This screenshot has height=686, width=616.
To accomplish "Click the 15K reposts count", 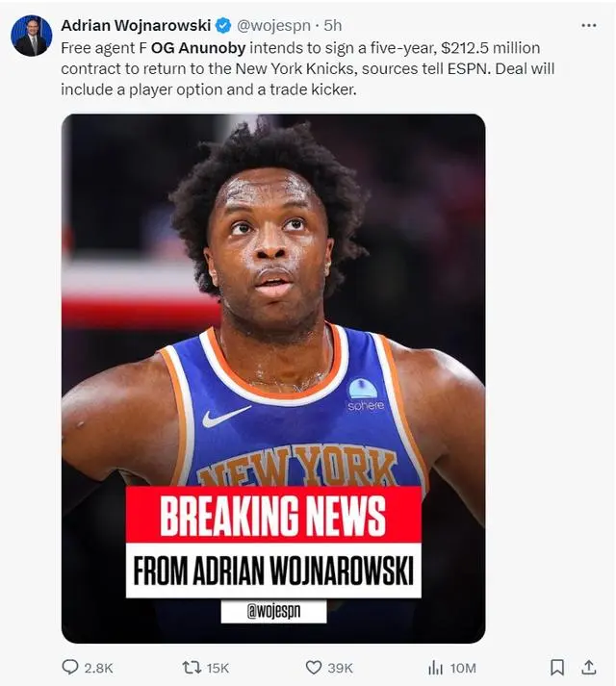I will [x=218, y=668].
